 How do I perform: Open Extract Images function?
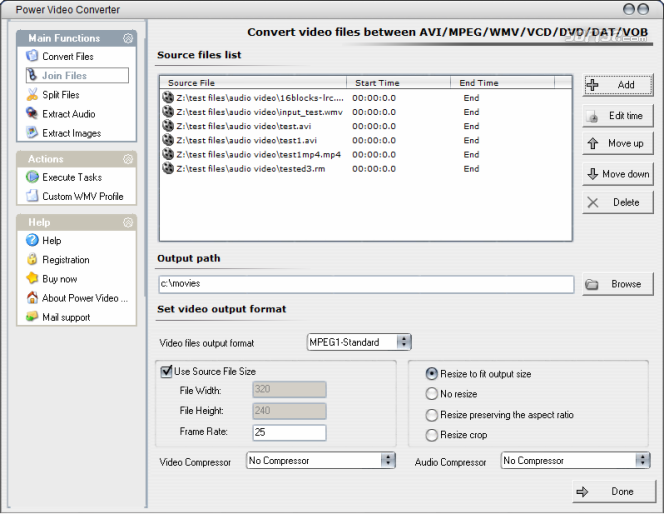pos(72,133)
